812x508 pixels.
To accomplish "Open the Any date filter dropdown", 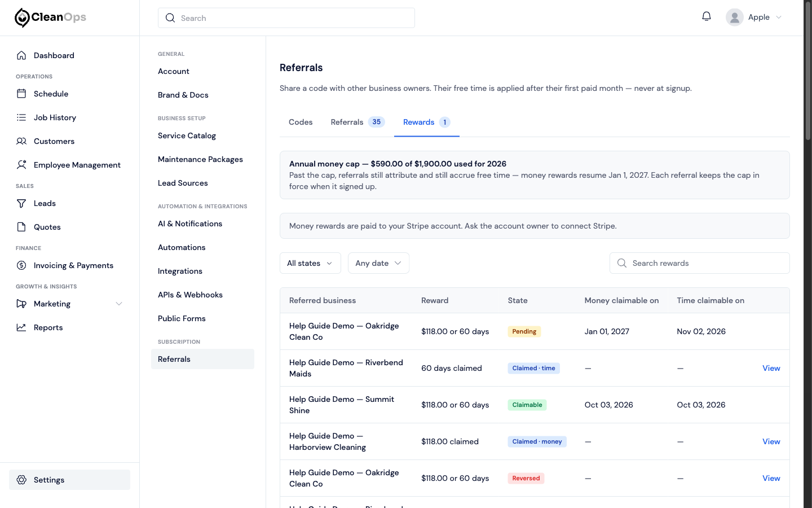I will [x=378, y=263].
